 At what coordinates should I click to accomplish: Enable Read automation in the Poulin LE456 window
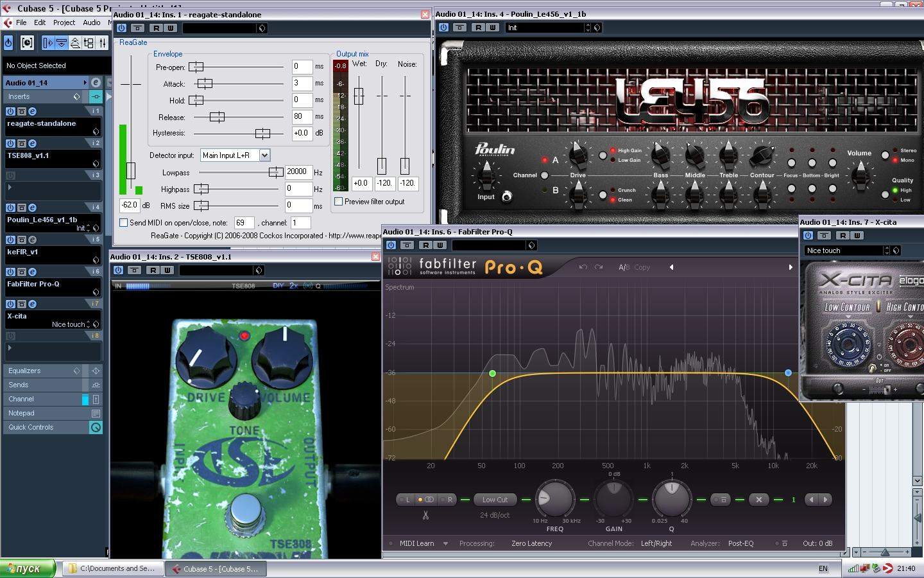[x=478, y=28]
